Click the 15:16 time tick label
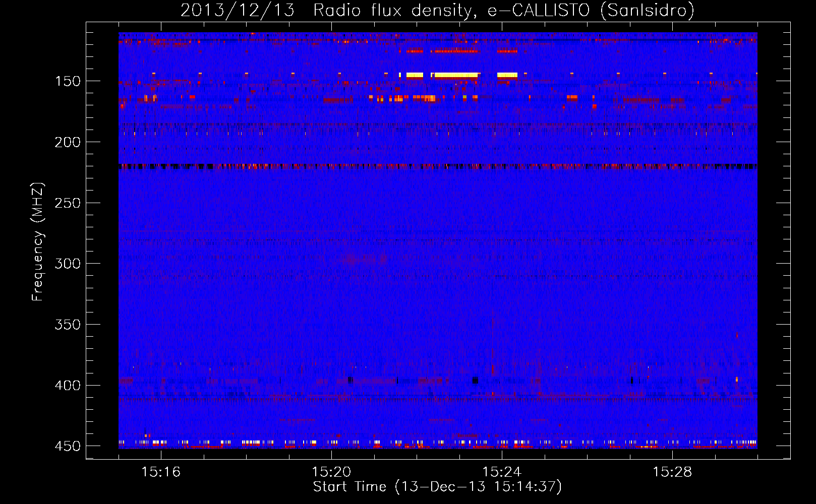The height and width of the screenshot is (504, 816). click(161, 472)
